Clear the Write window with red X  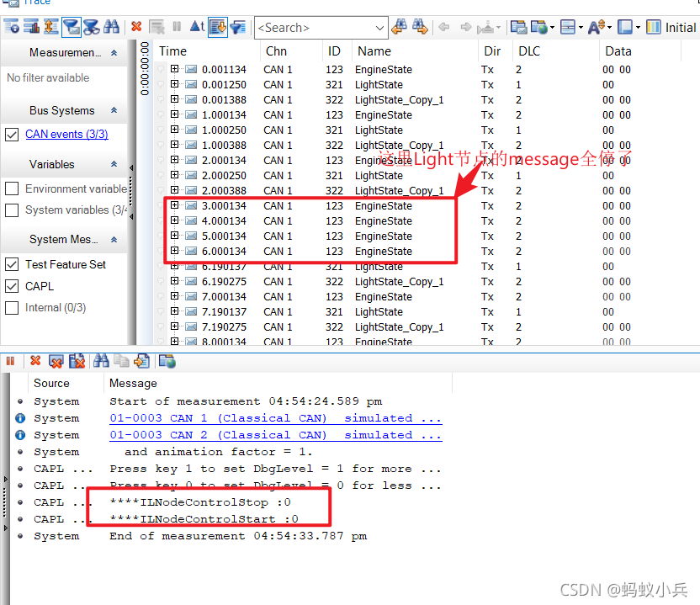(35, 361)
